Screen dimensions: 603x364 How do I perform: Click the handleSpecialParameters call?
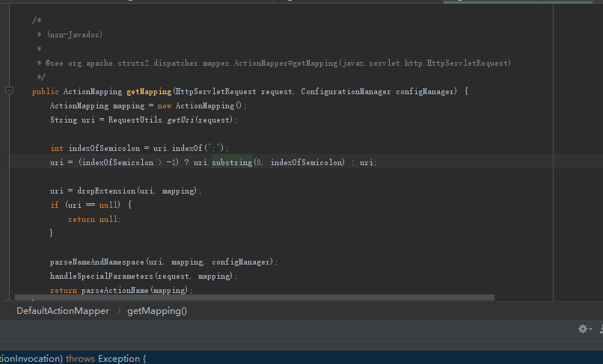(x=102, y=276)
